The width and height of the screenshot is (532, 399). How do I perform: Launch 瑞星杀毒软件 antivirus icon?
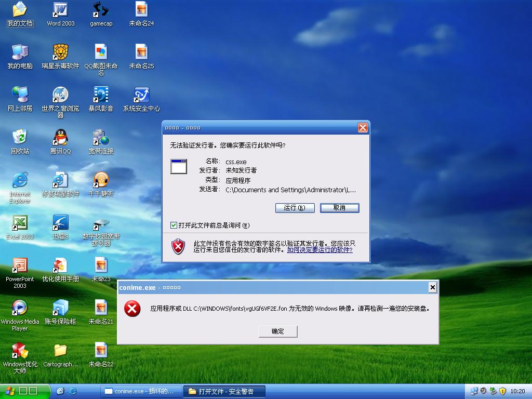[60, 57]
